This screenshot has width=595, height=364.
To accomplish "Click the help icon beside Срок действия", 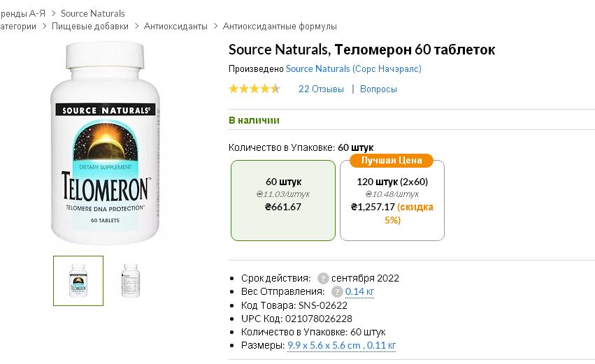I will tap(323, 278).
